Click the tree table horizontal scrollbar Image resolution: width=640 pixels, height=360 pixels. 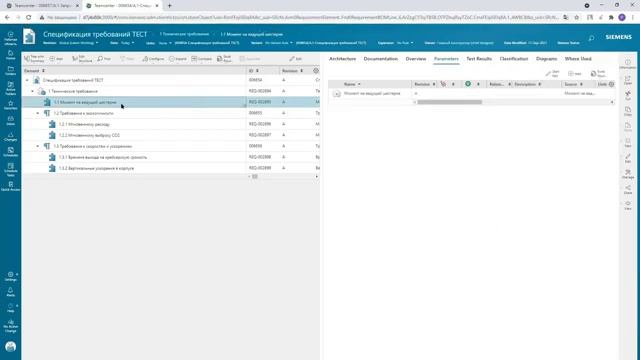[x=255, y=177]
